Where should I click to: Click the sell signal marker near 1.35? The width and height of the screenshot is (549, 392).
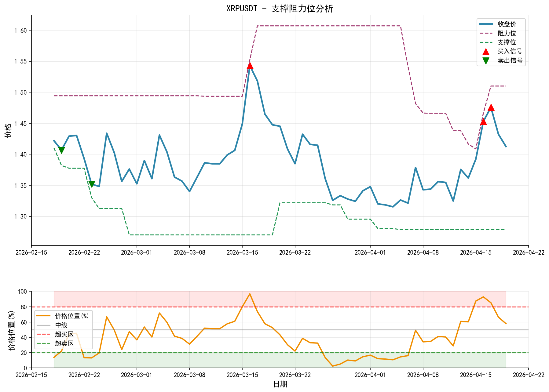(x=92, y=184)
